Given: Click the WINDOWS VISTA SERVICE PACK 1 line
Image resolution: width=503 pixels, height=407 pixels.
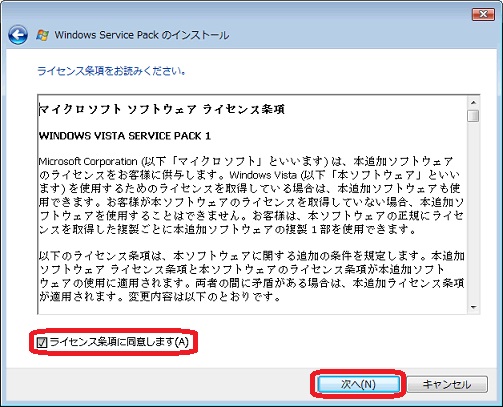Looking at the screenshot, I should pos(125,136).
